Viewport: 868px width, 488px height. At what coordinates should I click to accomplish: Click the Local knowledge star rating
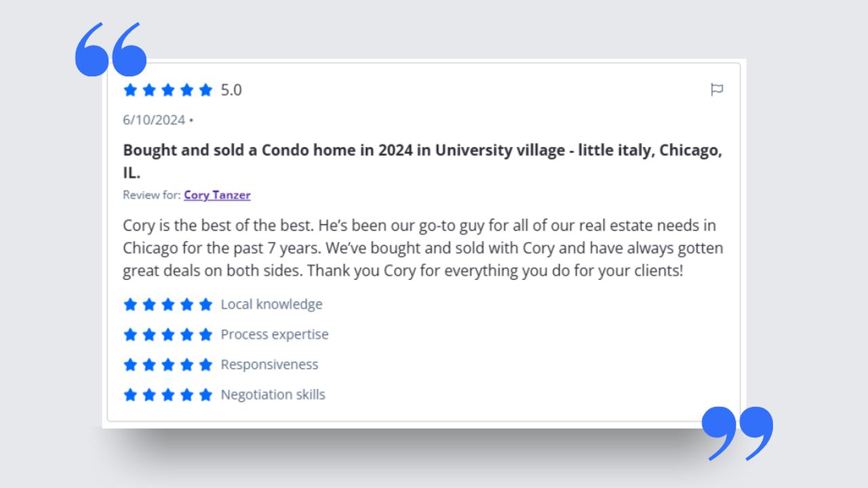point(168,304)
